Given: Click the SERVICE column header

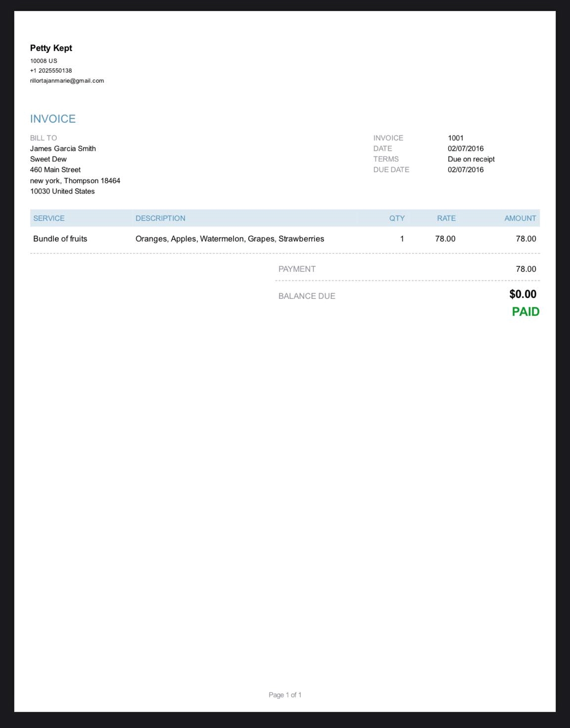Looking at the screenshot, I should (49, 218).
